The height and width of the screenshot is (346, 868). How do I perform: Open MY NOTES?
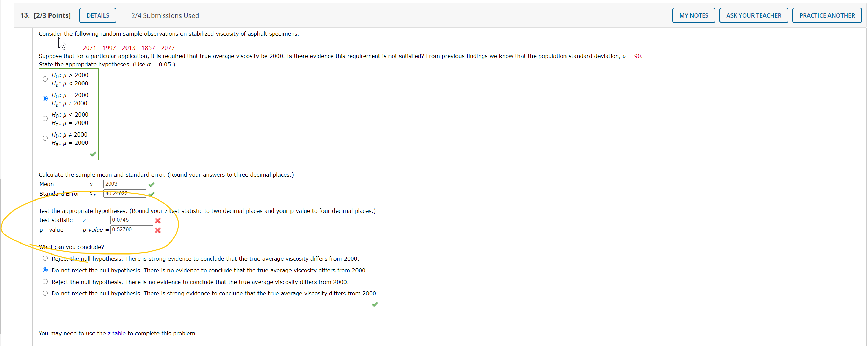(x=693, y=15)
